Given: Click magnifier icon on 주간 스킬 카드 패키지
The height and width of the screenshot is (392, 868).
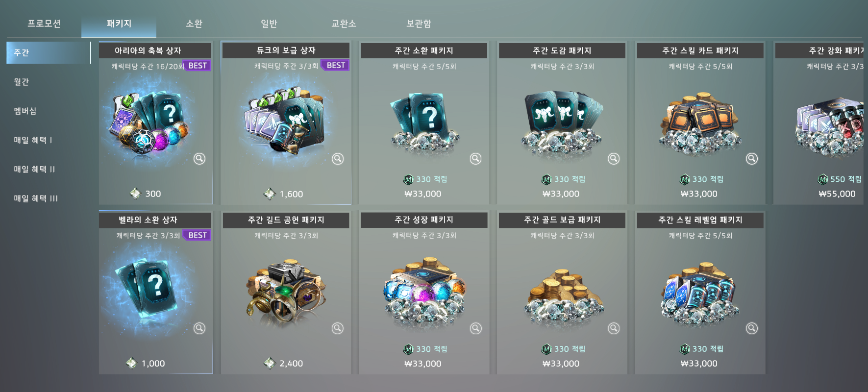Looking at the screenshot, I should 752,159.
